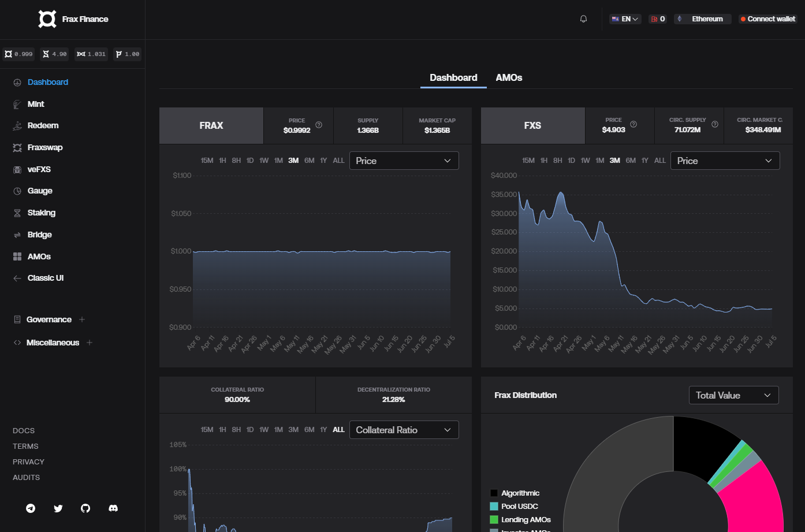805x532 pixels.
Task: Click the Pool USDC cyan legend swatch
Action: tap(494, 507)
